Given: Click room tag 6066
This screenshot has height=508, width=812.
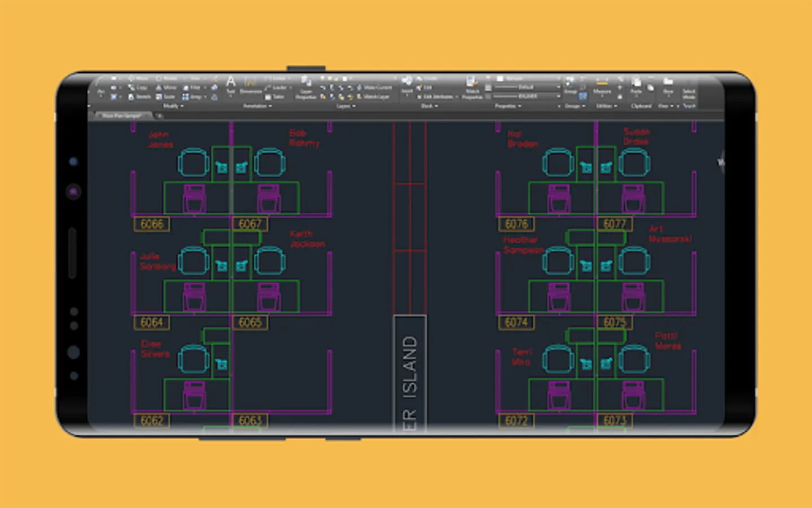Looking at the screenshot, I should coord(152,224).
